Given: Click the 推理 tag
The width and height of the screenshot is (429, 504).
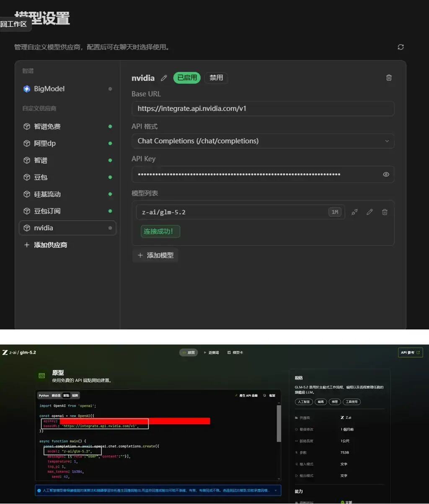Looking at the screenshot, I should click(x=334, y=402).
